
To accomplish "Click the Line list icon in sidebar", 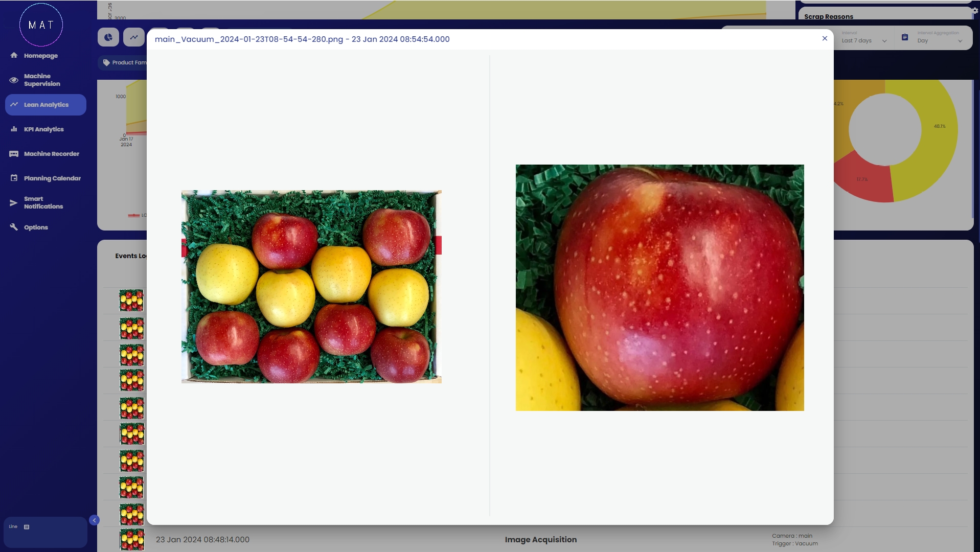I will point(27,527).
